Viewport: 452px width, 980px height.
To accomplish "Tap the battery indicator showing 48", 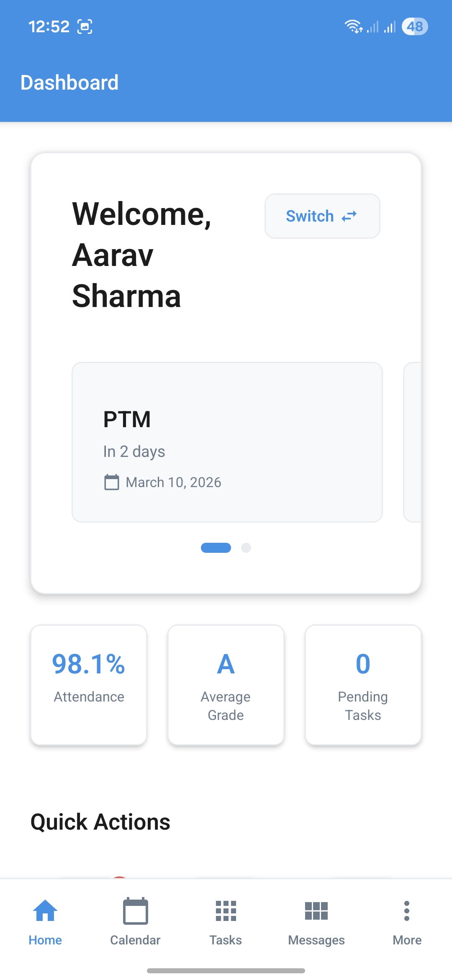I will coord(415,26).
